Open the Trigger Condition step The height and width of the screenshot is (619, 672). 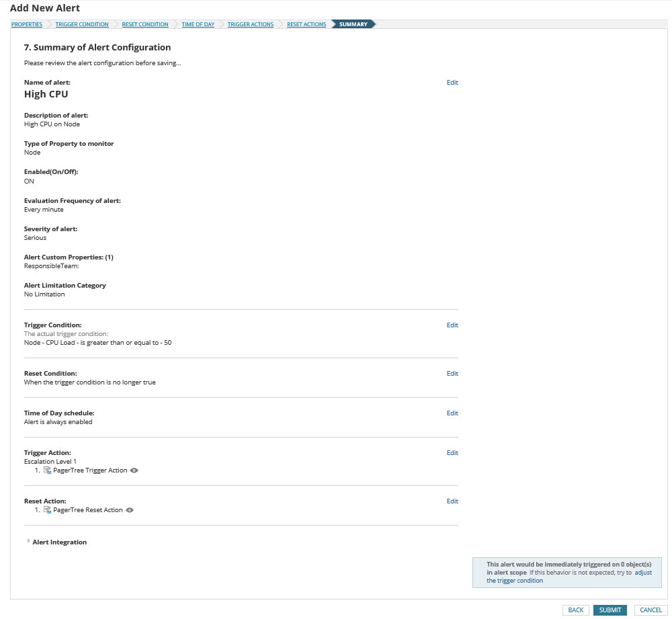(82, 25)
